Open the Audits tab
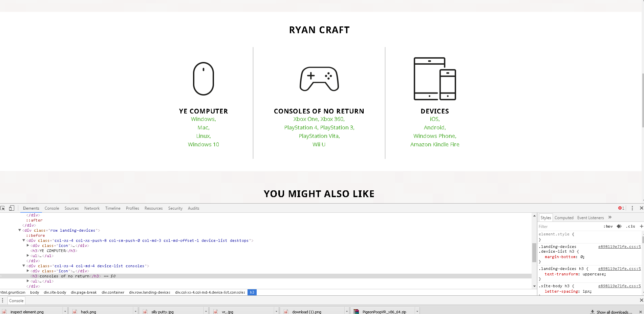Viewport: 644px width, 314px height. pyautogui.click(x=193, y=208)
